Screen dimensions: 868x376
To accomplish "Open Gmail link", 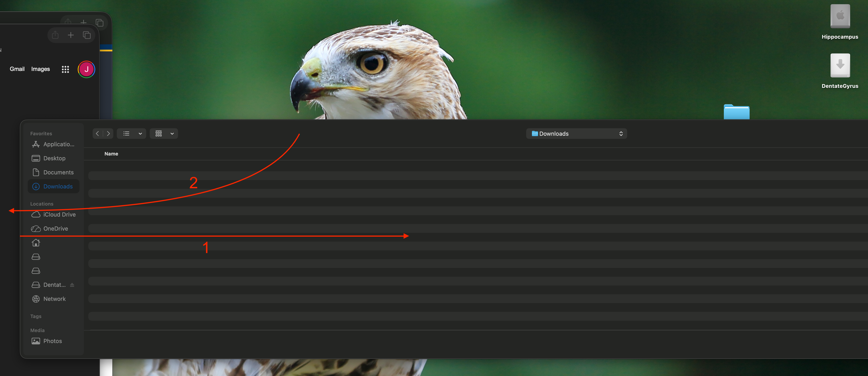I will coord(17,69).
